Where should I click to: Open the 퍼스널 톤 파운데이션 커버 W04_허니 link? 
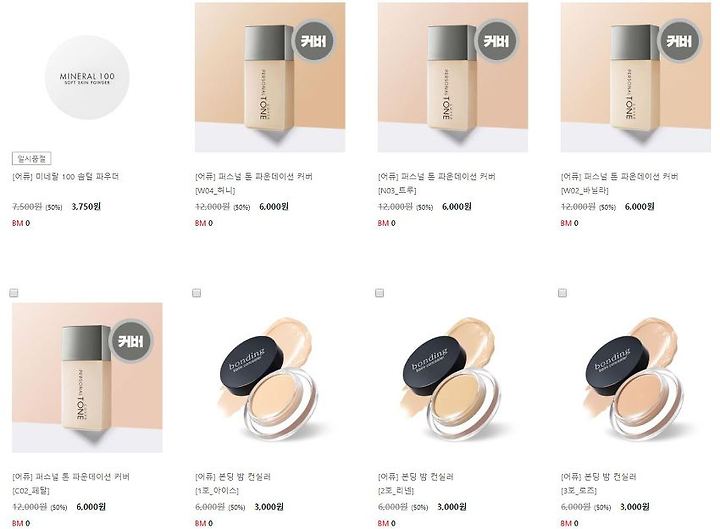[253, 183]
